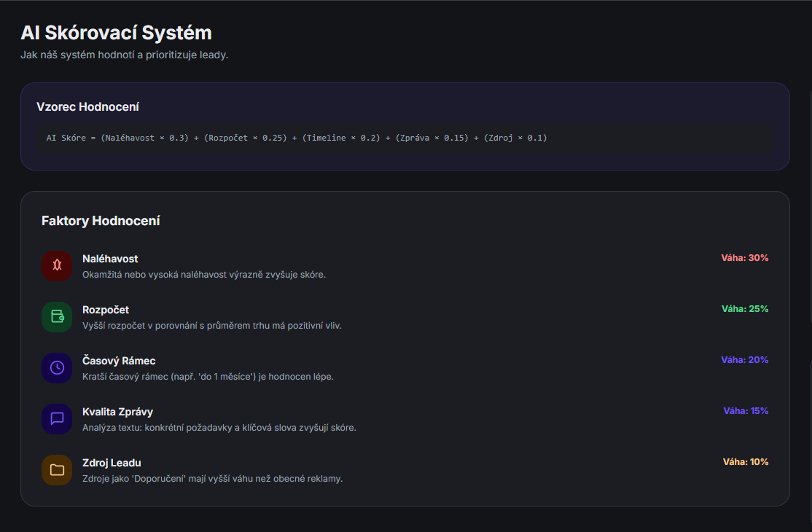The image size is (812, 532).
Task: Click the Časový Rámec clock icon
Action: tap(57, 368)
